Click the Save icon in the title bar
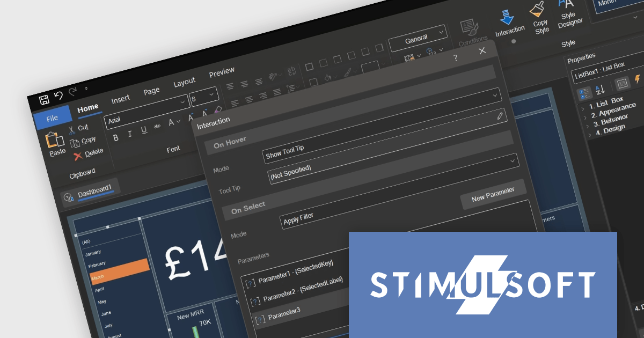 45,99
